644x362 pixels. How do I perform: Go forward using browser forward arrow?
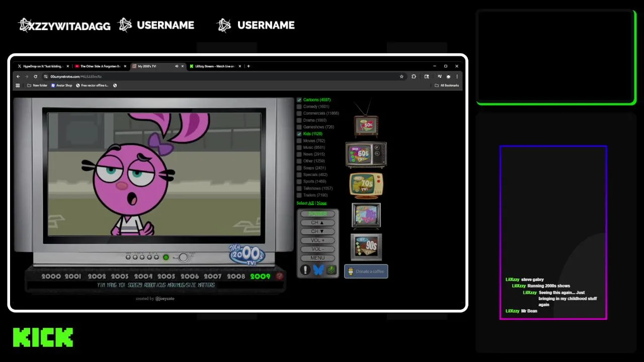tap(27, 76)
